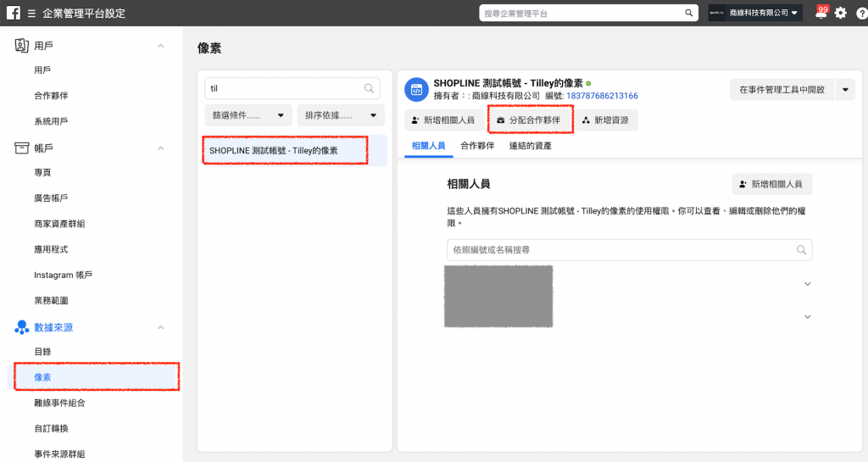868x462 pixels.
Task: Click the search magnifier in top bar
Action: pos(688,13)
